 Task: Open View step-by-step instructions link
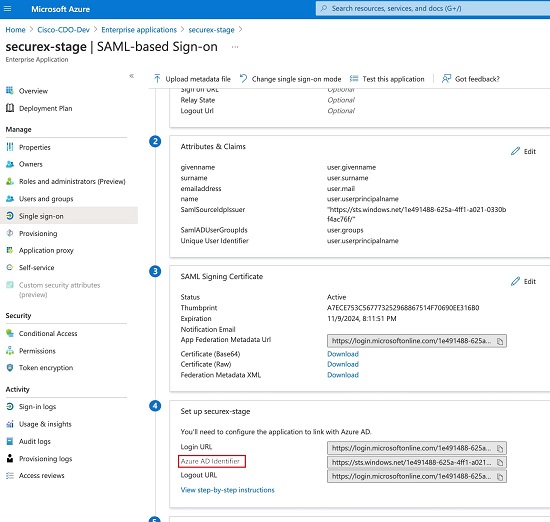pyautogui.click(x=227, y=490)
